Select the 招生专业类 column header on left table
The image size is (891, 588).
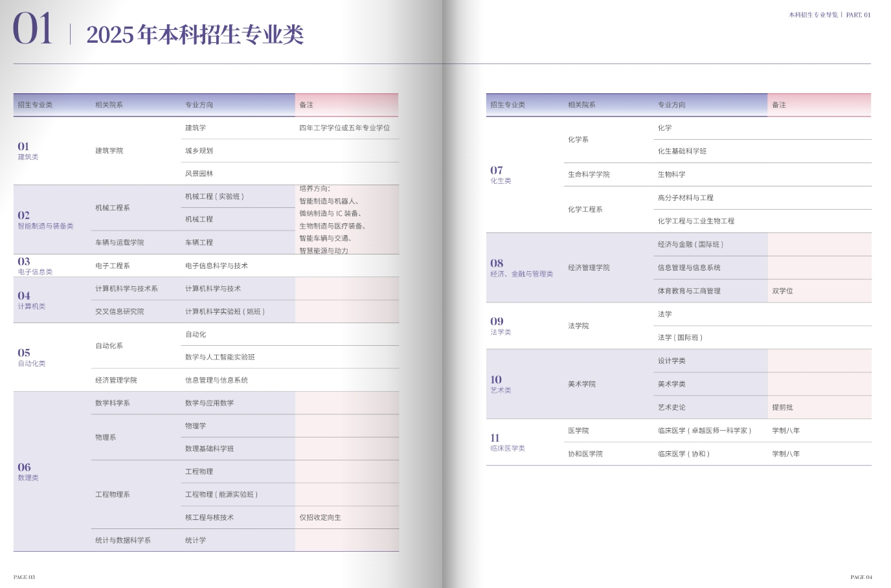[x=34, y=104]
